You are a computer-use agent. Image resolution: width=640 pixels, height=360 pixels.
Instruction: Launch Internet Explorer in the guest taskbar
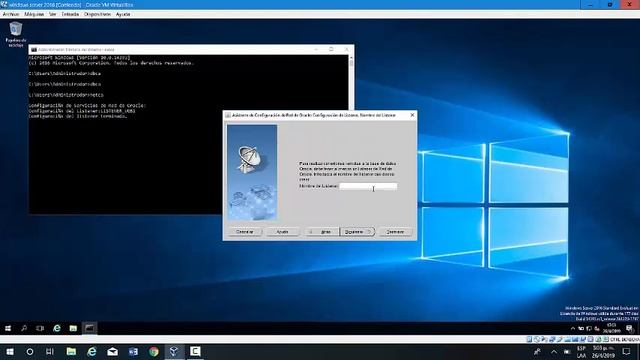(x=57, y=328)
